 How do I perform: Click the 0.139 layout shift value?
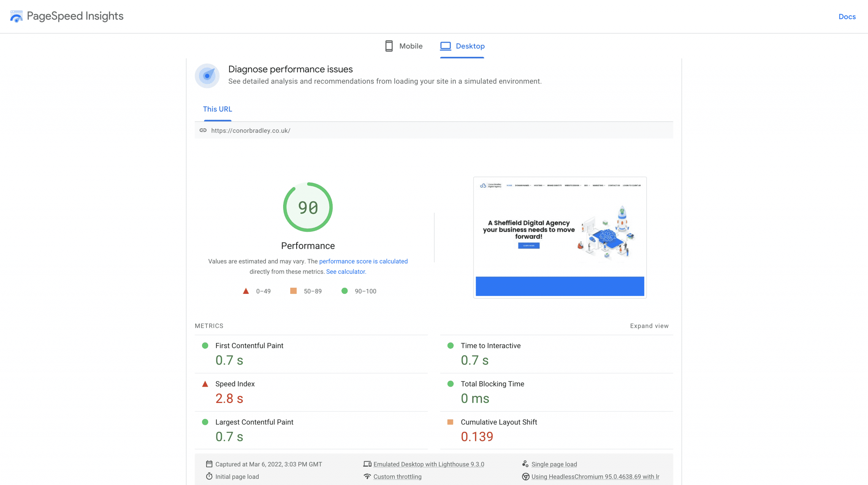(x=477, y=437)
